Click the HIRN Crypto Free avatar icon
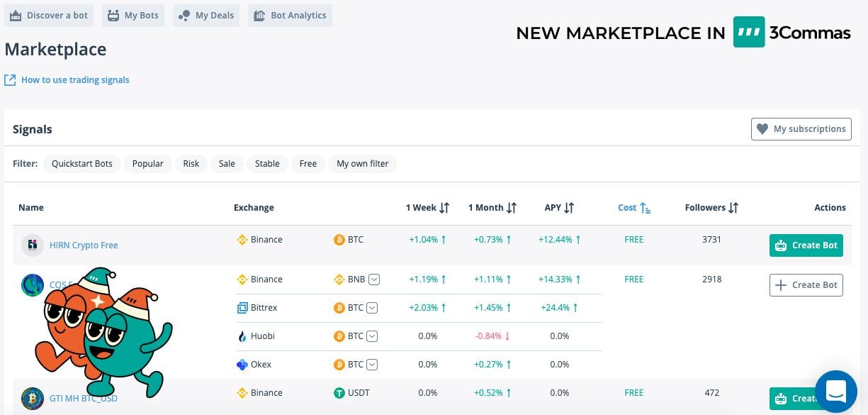 click(x=32, y=245)
